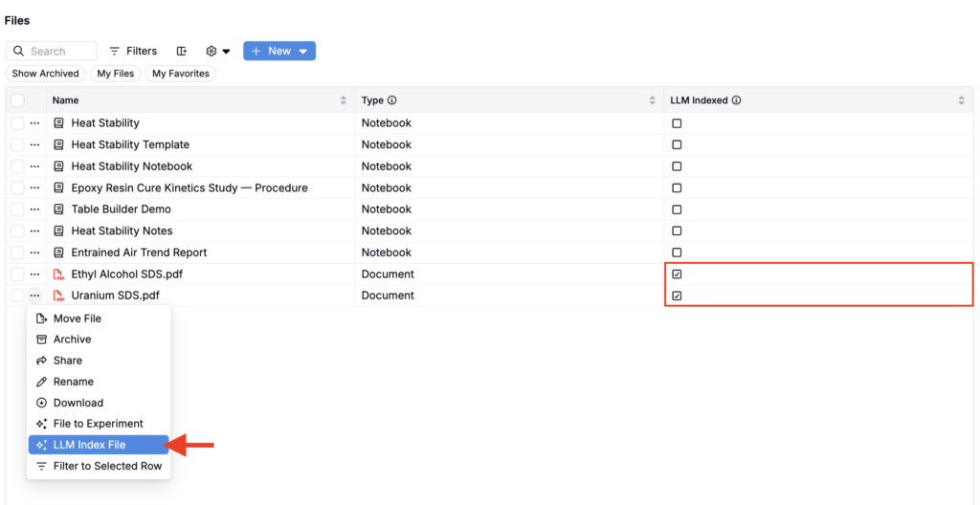The image size is (980, 505).
Task: Select row checkbox for Epoxy Resin Cure Kinetics
Action: click(x=17, y=187)
